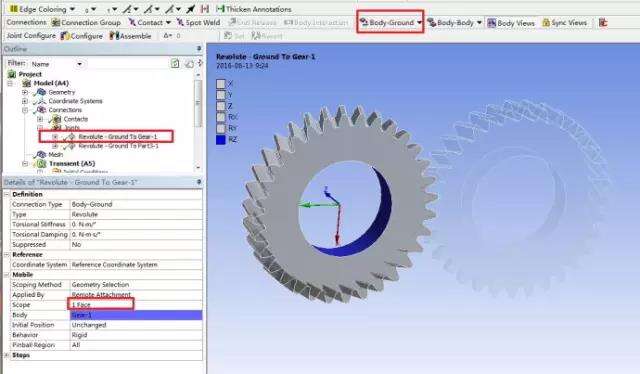Edit the Torsional Stiffness field

point(136,225)
